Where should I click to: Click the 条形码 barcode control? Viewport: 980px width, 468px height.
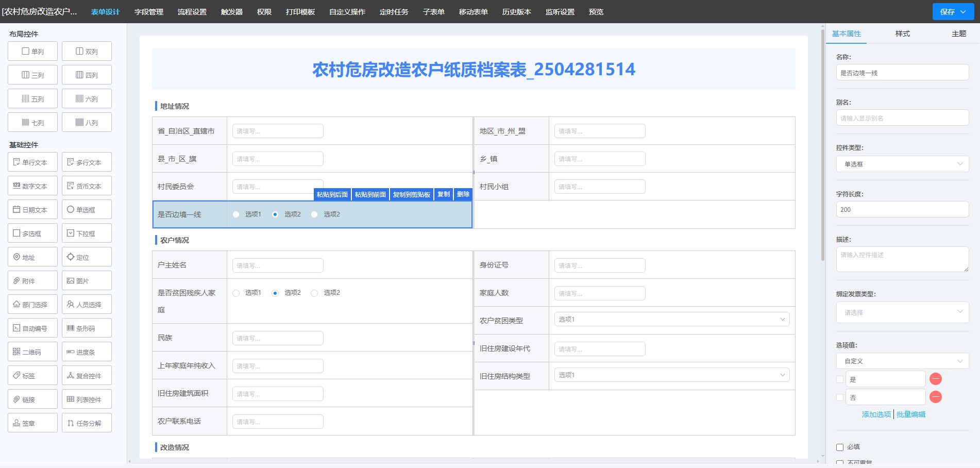tap(87, 328)
